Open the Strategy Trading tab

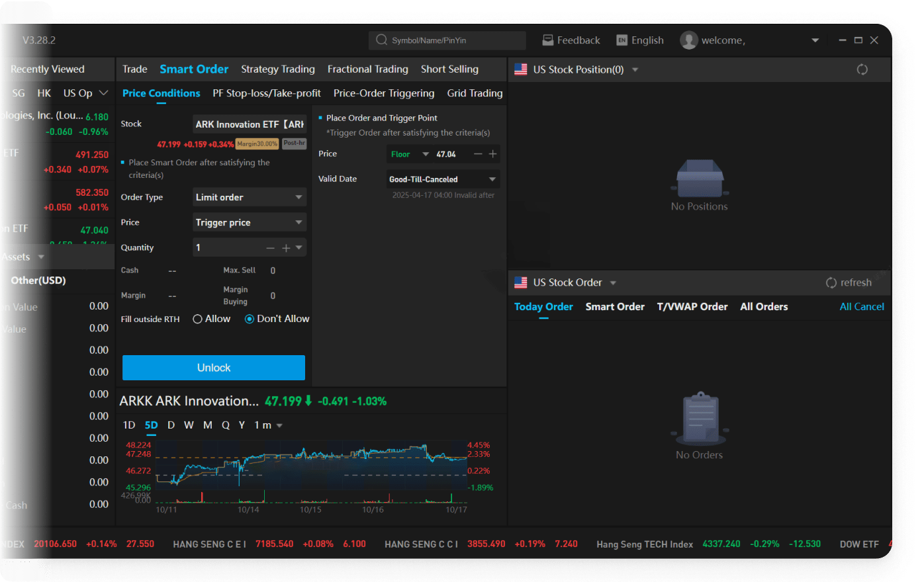point(278,69)
